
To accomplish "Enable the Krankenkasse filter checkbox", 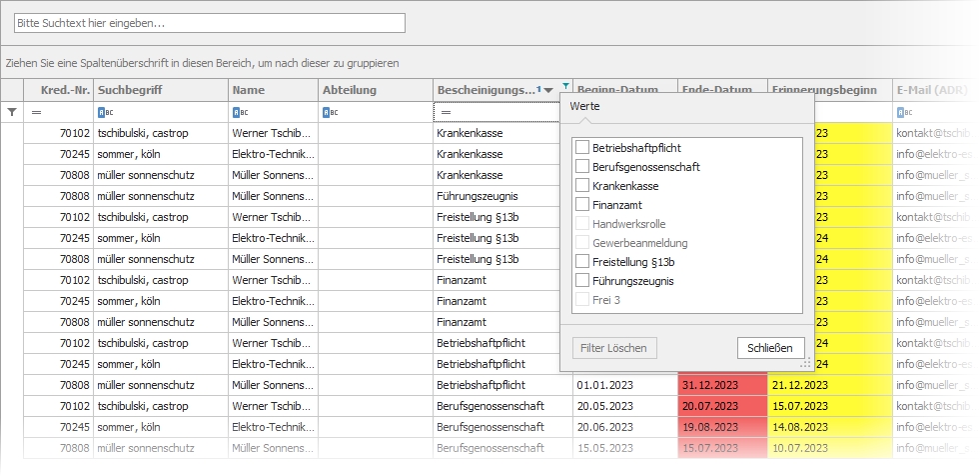I will [x=582, y=186].
